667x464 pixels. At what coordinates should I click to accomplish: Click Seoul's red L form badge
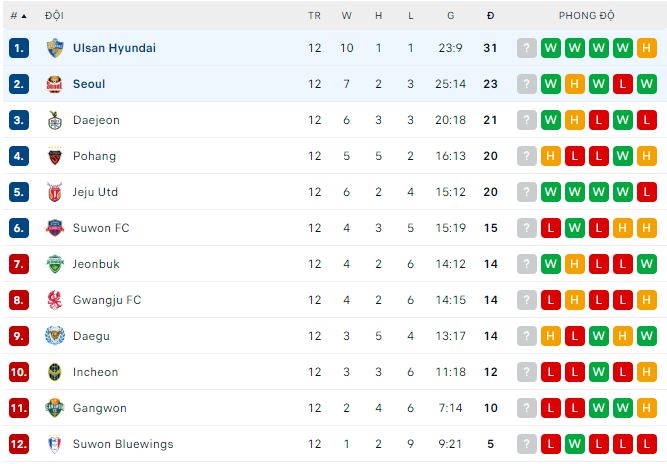tap(623, 84)
